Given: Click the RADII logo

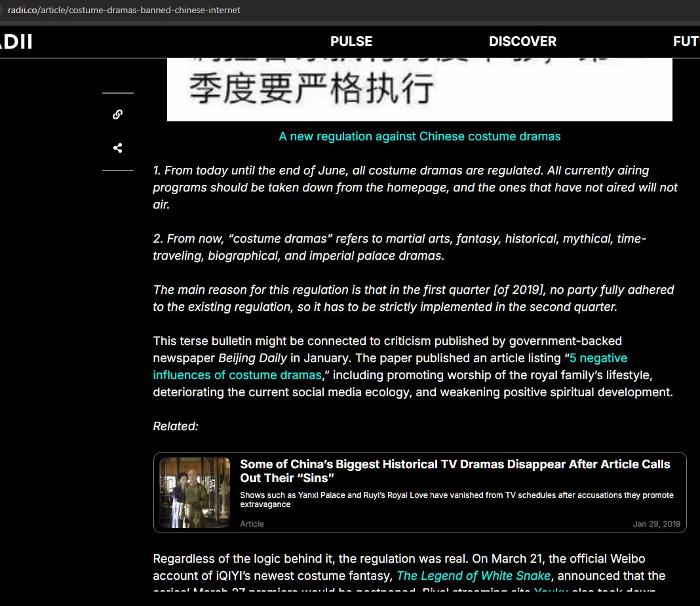Looking at the screenshot, I should point(16,41).
